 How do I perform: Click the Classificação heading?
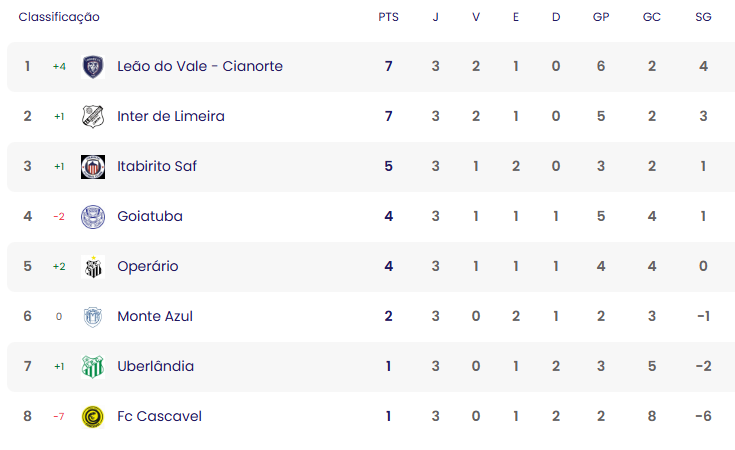[x=59, y=17]
